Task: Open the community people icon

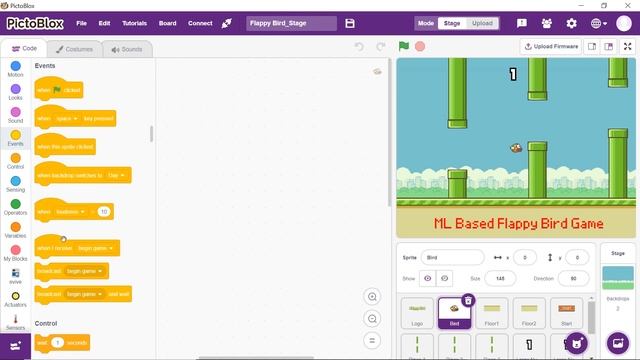Action: (x=547, y=23)
